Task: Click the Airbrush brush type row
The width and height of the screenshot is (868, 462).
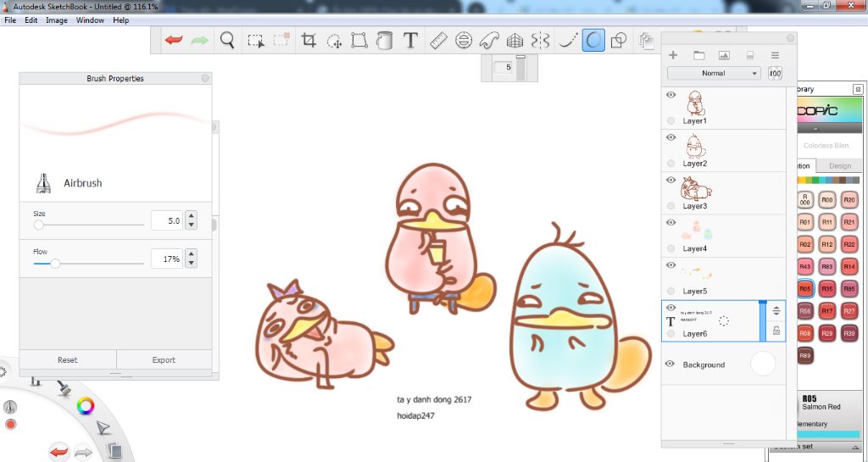Action: coord(115,183)
